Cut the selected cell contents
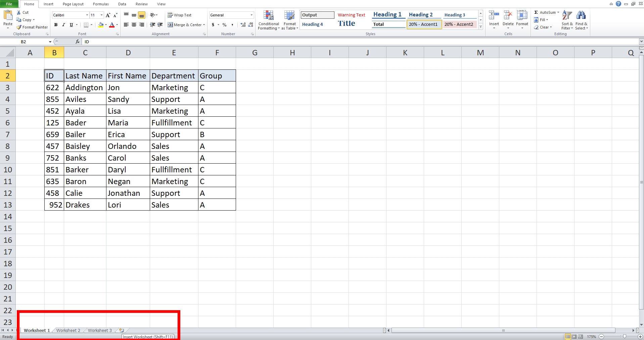Screen dimensions: 644x340 pyautogui.click(x=23, y=12)
